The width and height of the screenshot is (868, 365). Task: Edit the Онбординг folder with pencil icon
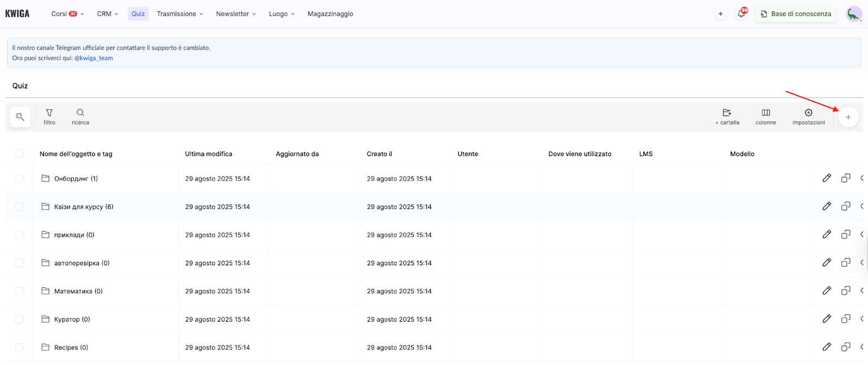(x=827, y=178)
